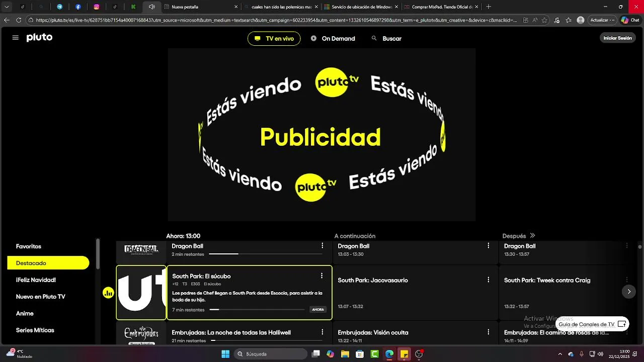Open split screen icon in address bar
This screenshot has height=362, width=644.
coord(526,20)
